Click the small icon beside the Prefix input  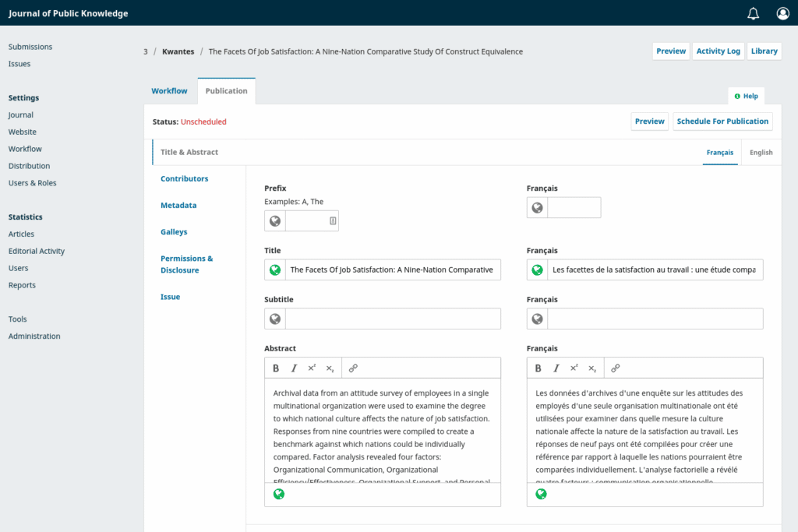[x=330, y=220]
